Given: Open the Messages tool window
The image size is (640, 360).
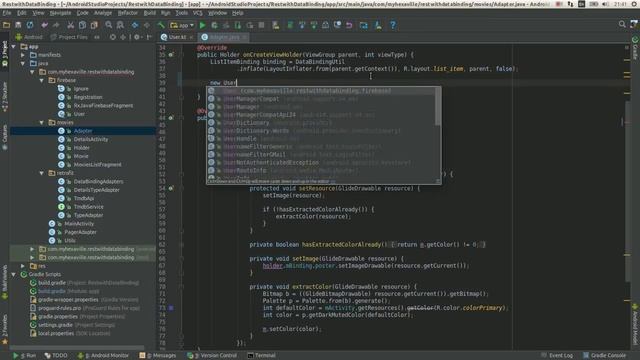Looking at the screenshot, I should click(x=158, y=356).
